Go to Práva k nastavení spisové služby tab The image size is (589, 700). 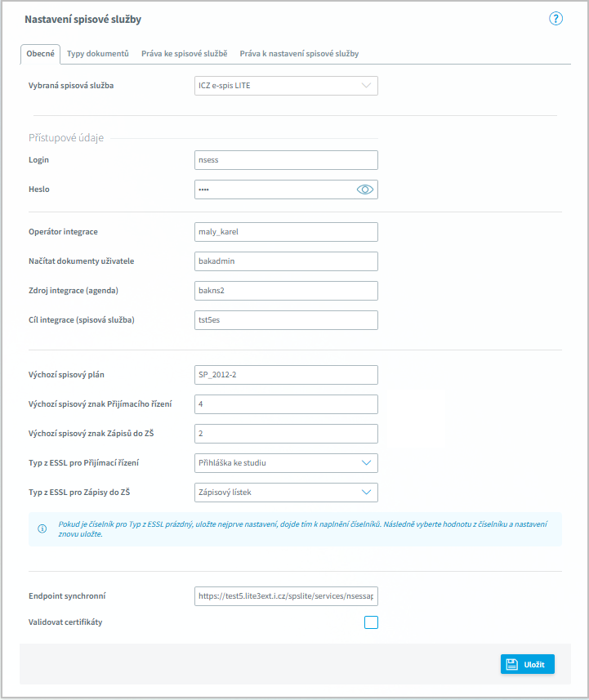click(299, 54)
